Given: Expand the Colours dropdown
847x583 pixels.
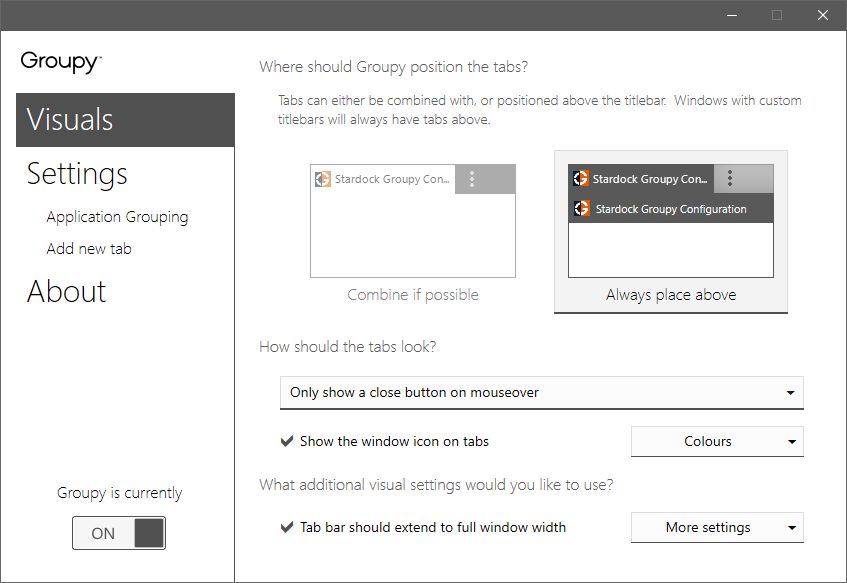Looking at the screenshot, I should (716, 441).
